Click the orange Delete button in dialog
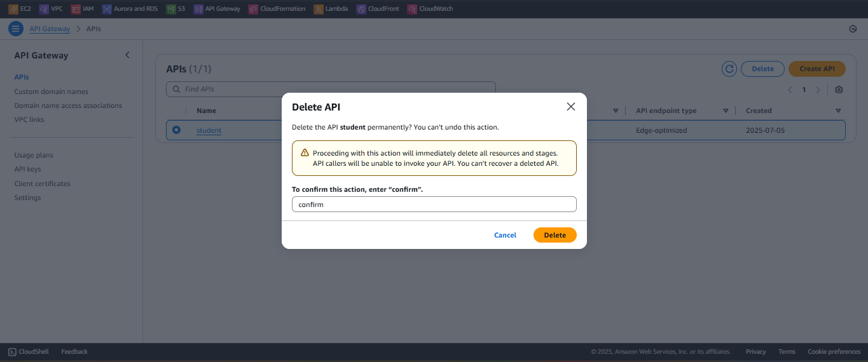 pos(555,235)
